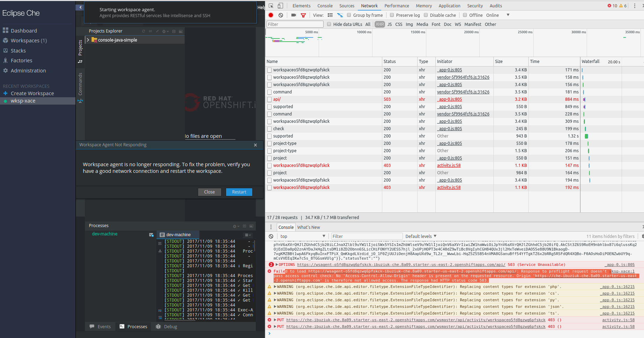Toggle the Offline network checkbox
The width and height of the screenshot is (644, 338).
point(465,15)
